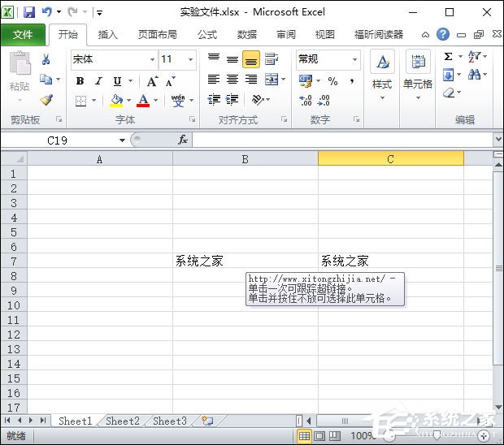Click the font color red swatch button
504x445 pixels.
point(143,101)
